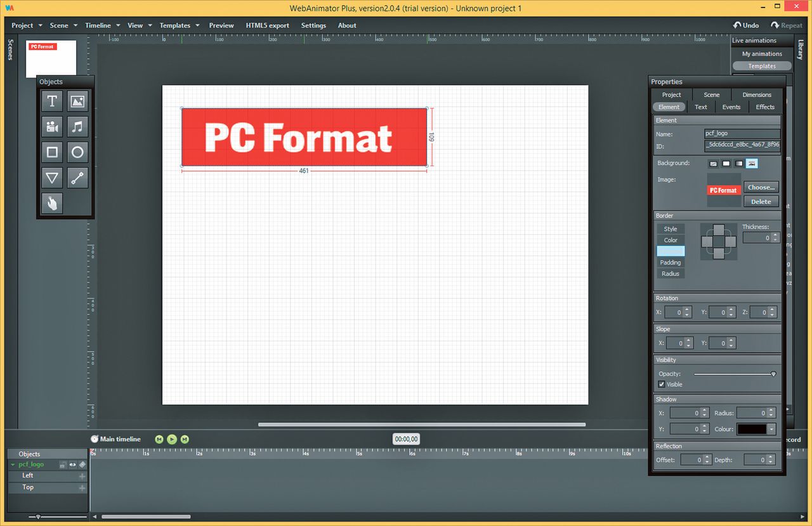Viewport: 812px width, 526px height.
Task: Switch to the Dimensions properties tab
Action: coord(757,95)
